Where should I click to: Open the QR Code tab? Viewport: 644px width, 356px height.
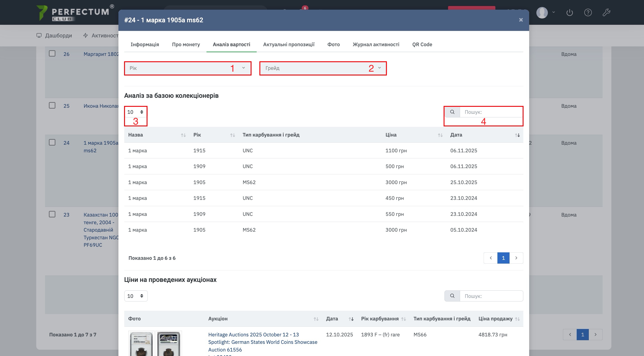[422, 45]
